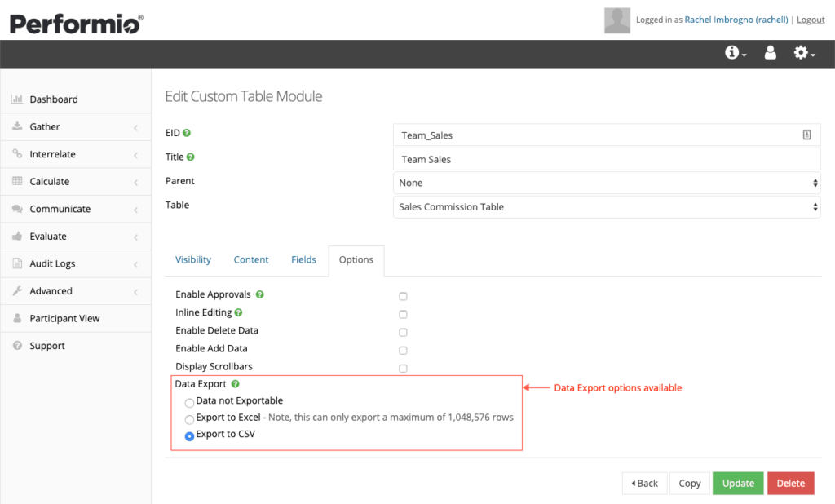This screenshot has width=835, height=504.
Task: Click the Evaluate thumbs-up icon
Action: click(x=17, y=236)
